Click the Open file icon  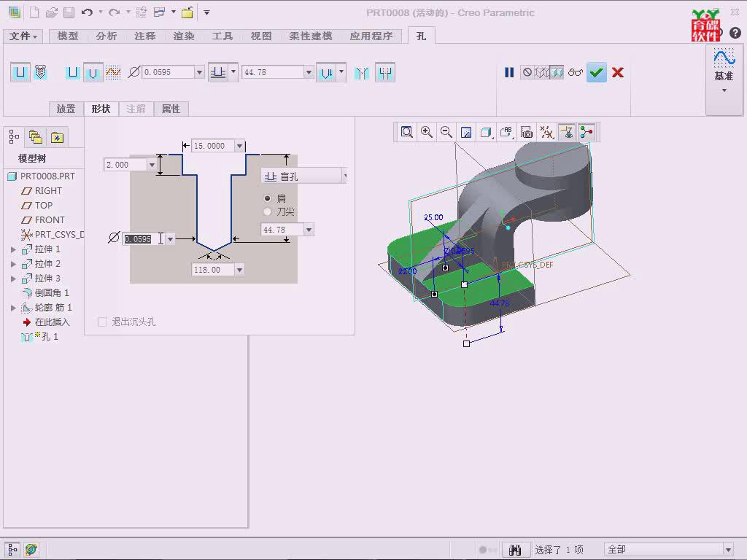point(52,12)
